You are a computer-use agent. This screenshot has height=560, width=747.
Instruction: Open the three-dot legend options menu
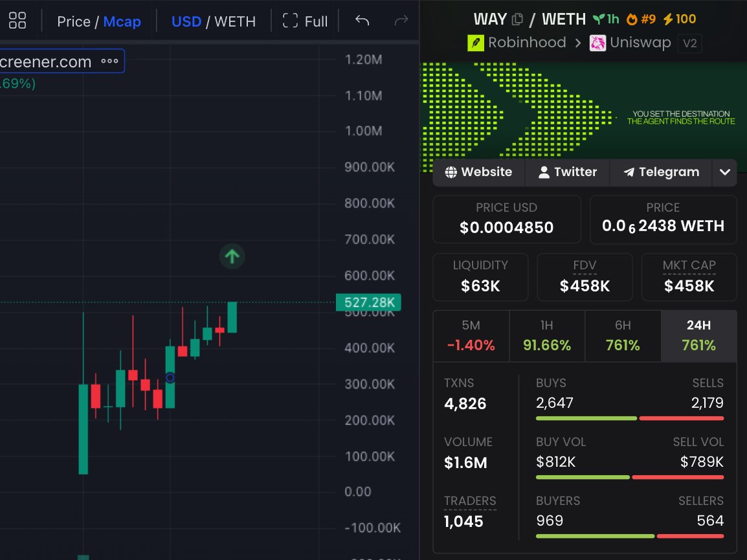[109, 61]
